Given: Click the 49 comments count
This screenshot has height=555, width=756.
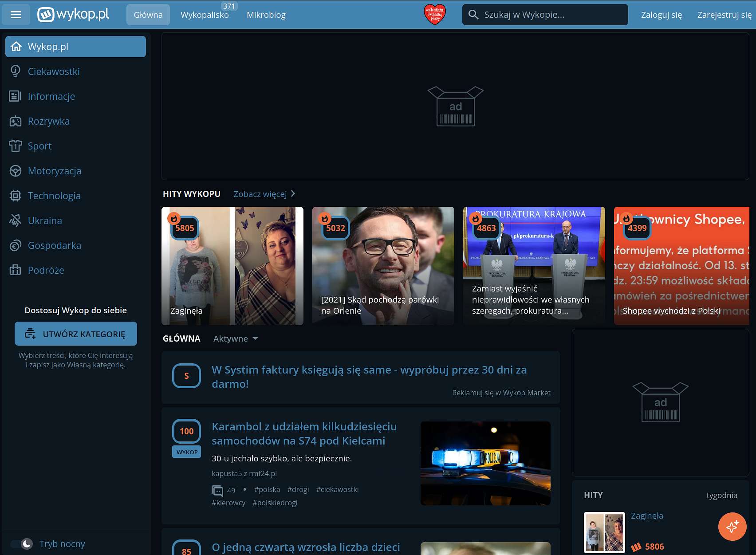Looking at the screenshot, I should click(231, 490).
